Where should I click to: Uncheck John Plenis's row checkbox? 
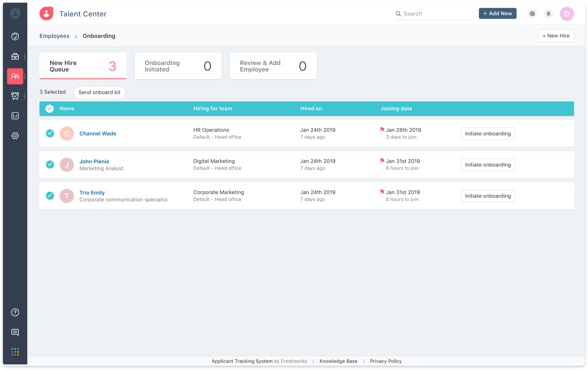click(50, 165)
